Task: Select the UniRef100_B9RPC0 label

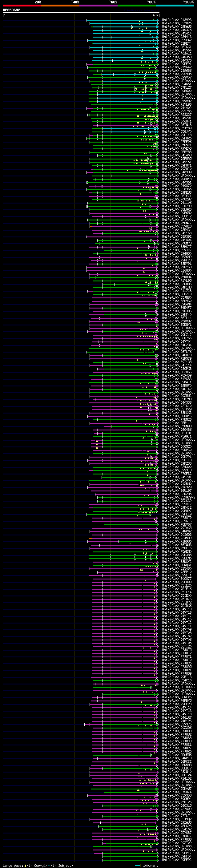Action: [177, 450]
